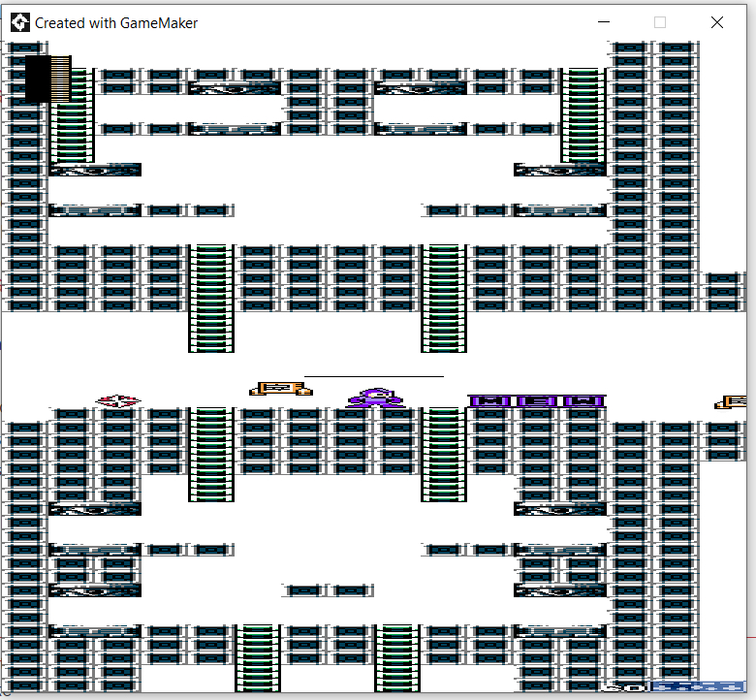Click the orange sprite left of the player
The image size is (756, 700).
tap(281, 389)
